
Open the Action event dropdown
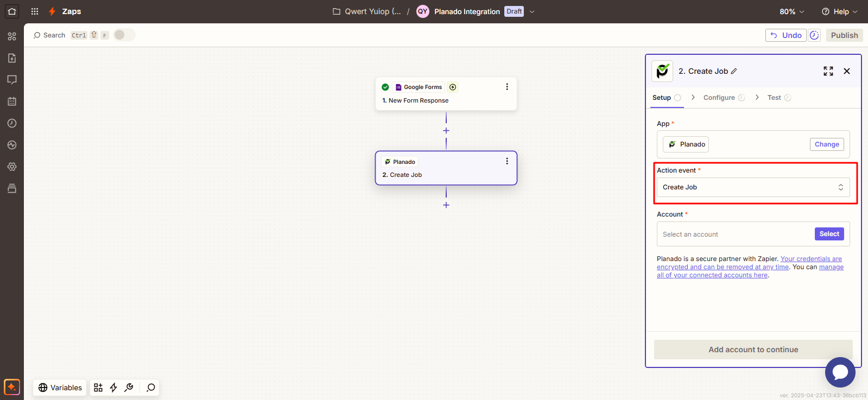pos(753,187)
